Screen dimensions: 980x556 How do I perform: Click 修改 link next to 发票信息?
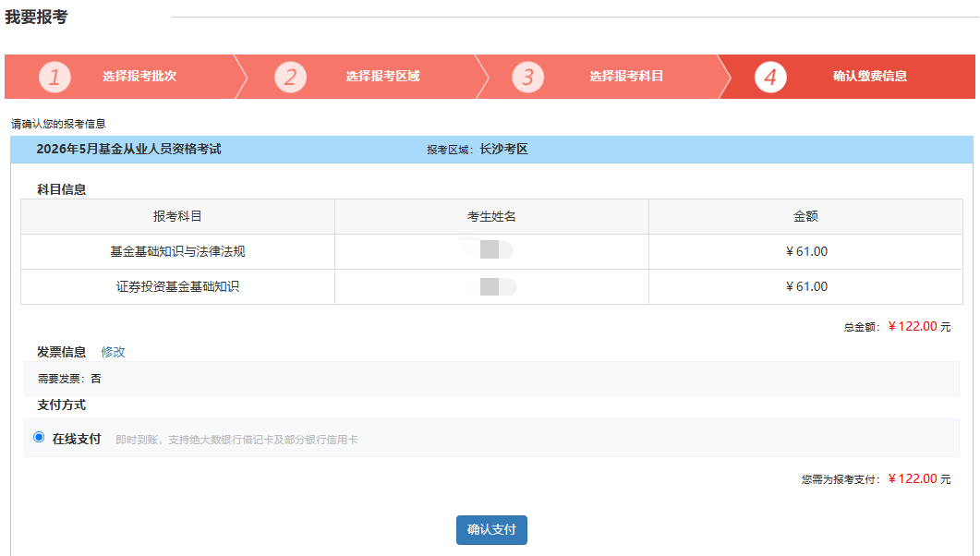click(113, 352)
